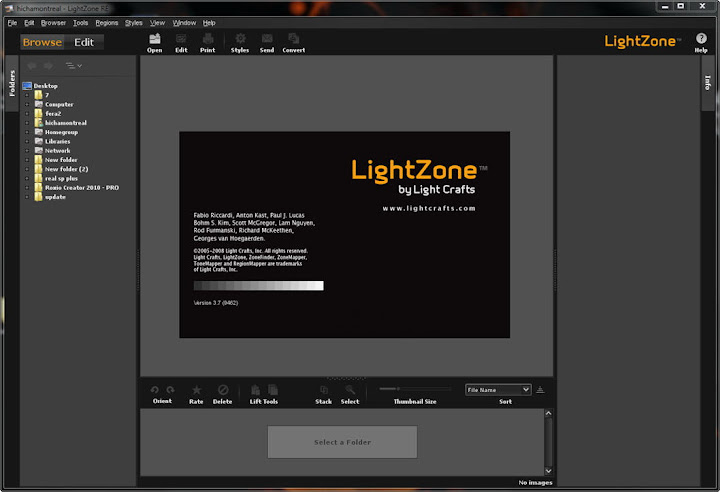Expand the folder 7 tree node
Image resolution: width=720 pixels, height=492 pixels.
tap(27, 95)
